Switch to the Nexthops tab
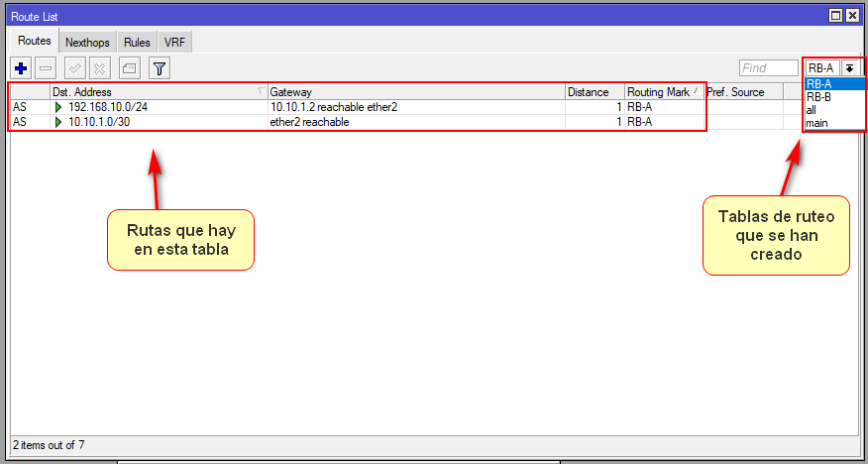The height and width of the screenshot is (464, 868). coord(87,43)
